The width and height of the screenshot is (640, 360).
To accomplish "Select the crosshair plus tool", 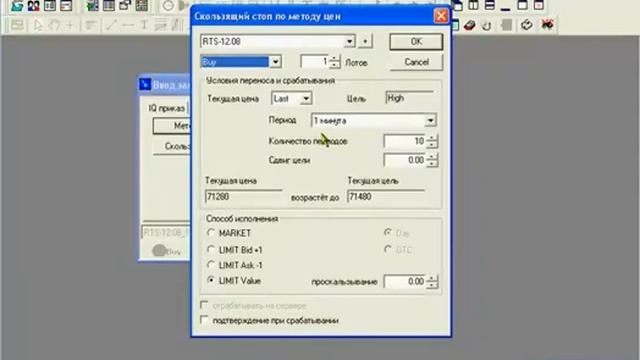I will tap(70, 25).
